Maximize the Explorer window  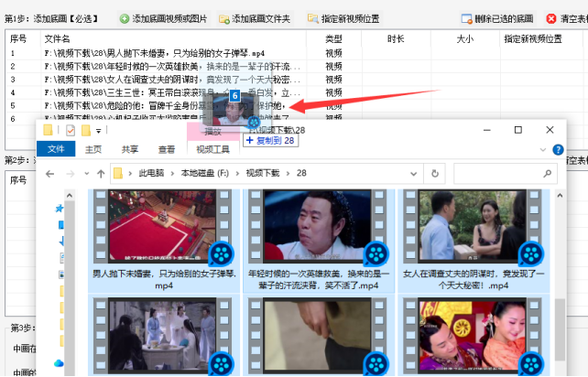(x=517, y=130)
